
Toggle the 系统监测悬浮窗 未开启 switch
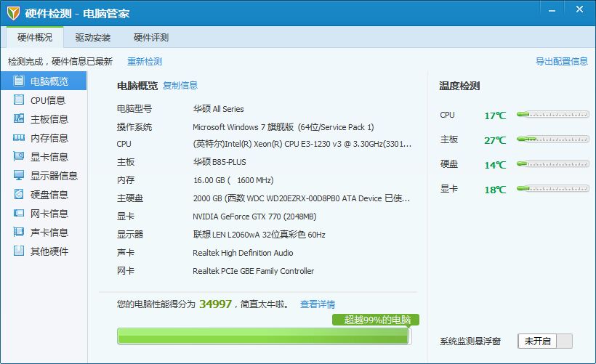point(544,341)
